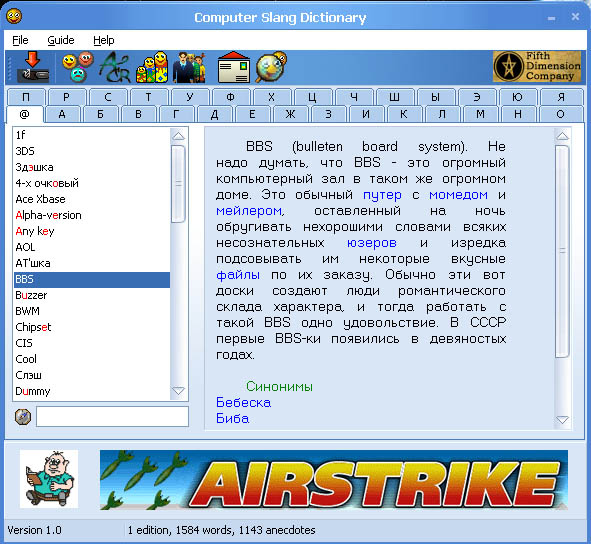Click the word search input field
This screenshot has height=544, width=591.
coord(112,417)
